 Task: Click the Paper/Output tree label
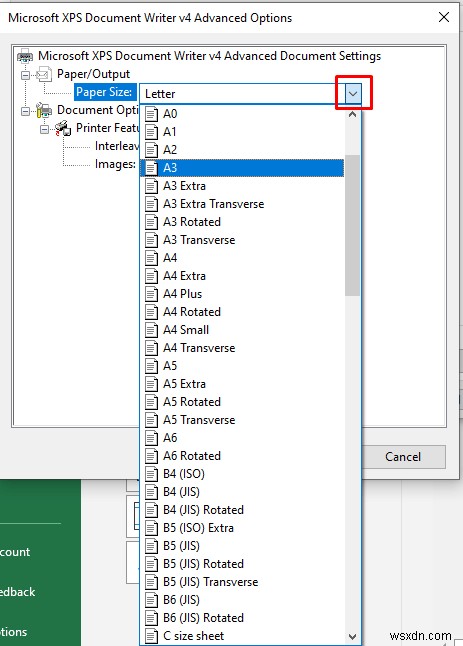94,74
